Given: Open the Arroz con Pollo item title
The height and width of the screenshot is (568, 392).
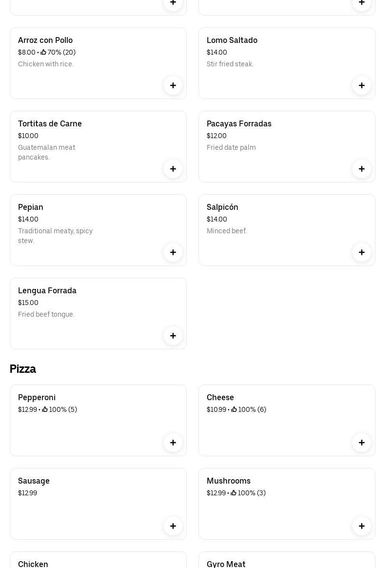Looking at the screenshot, I should 45,41.
